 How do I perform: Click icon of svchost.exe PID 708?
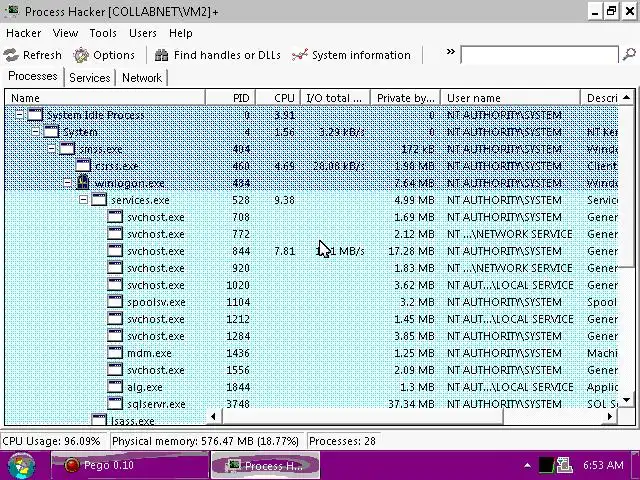click(115, 217)
